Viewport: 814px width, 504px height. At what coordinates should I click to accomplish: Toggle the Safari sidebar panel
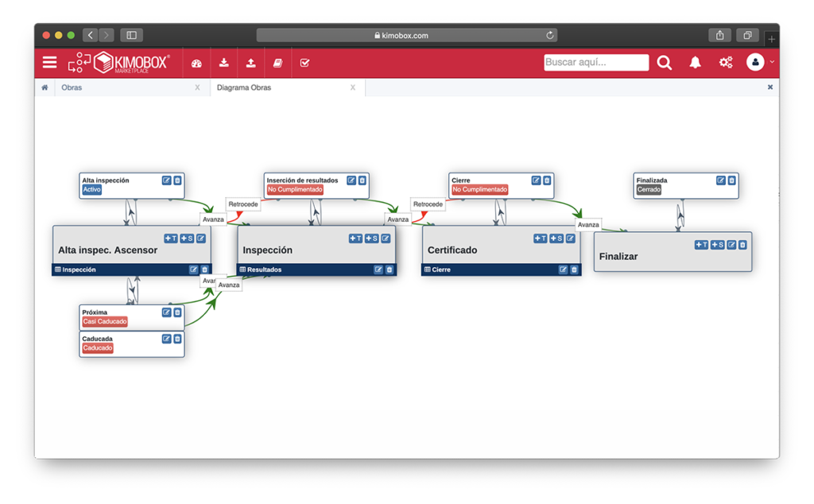[132, 35]
